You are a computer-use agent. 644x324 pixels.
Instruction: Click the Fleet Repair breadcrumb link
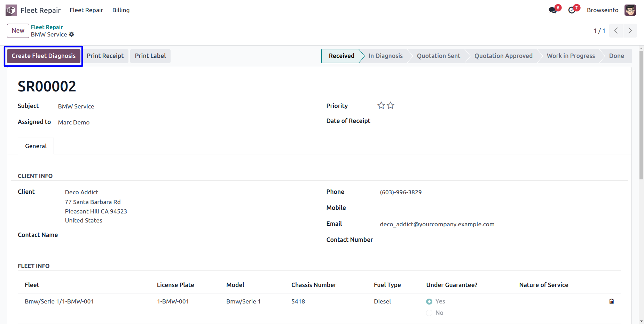coord(47,27)
